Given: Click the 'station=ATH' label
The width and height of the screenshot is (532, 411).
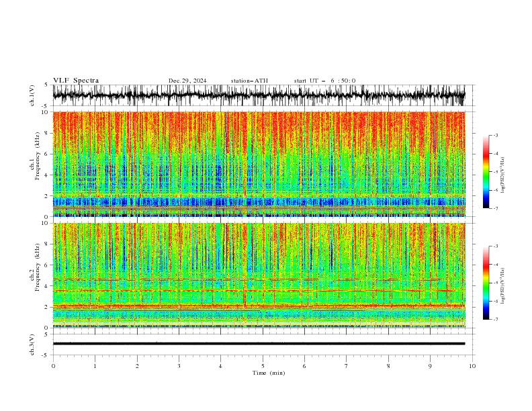Looking at the screenshot, I should 249,81.
